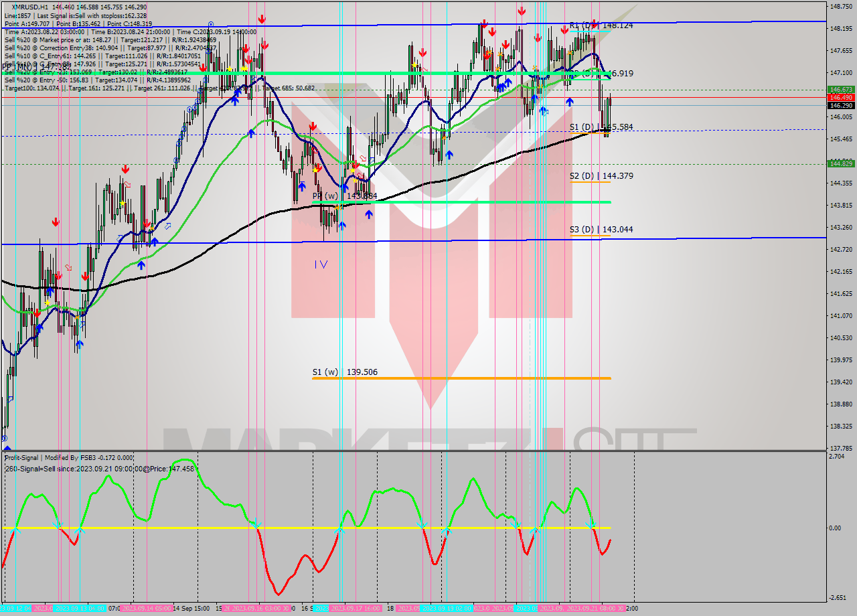The height and width of the screenshot is (616, 857).
Task: Select the S2 (D) | 144.379 label
Action: (601, 176)
